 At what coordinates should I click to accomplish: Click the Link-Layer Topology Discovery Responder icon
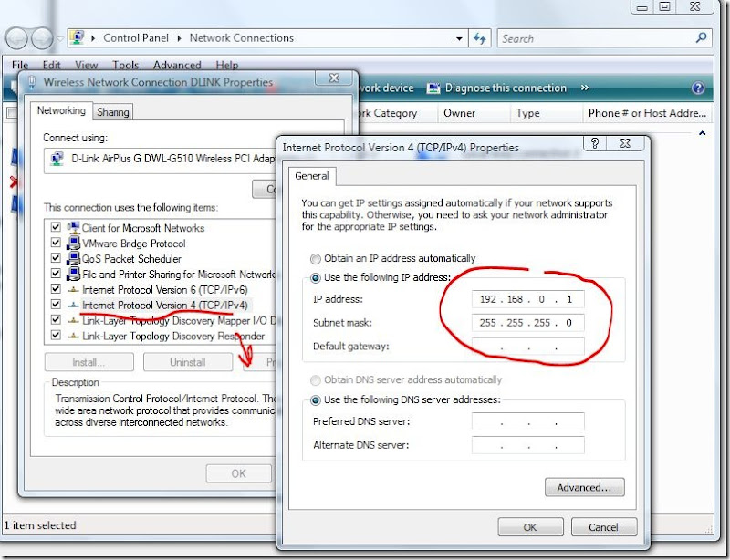(73, 337)
